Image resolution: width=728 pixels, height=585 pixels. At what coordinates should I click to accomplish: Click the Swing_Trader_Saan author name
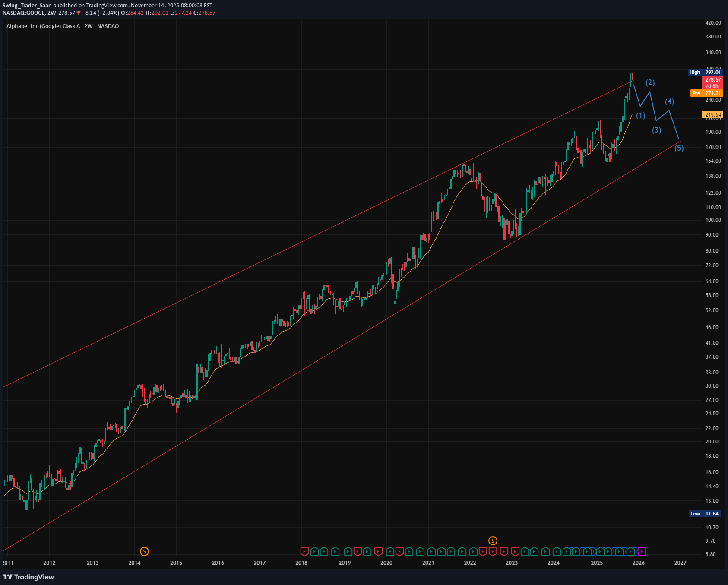[27, 5]
